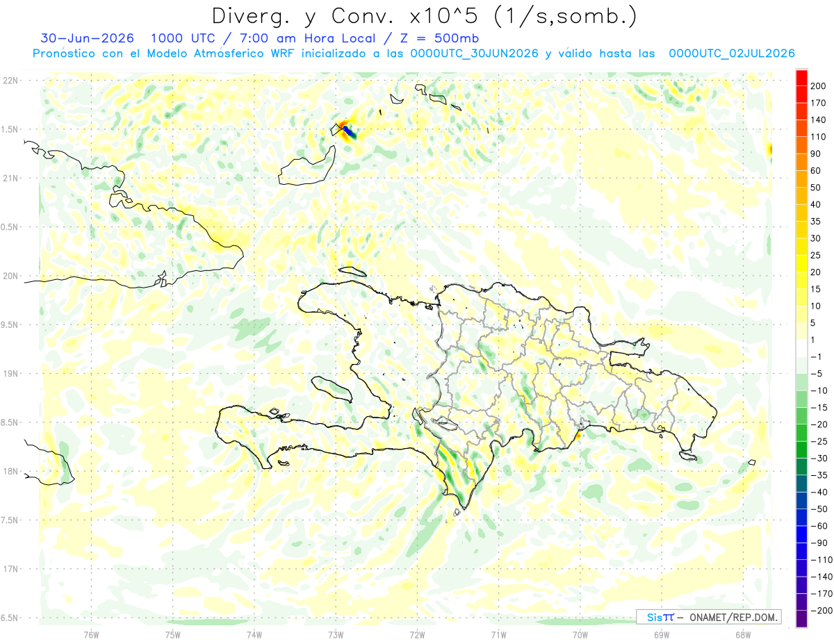Click the 21N latitude label
This screenshot has width=834, height=644.
(x=12, y=179)
